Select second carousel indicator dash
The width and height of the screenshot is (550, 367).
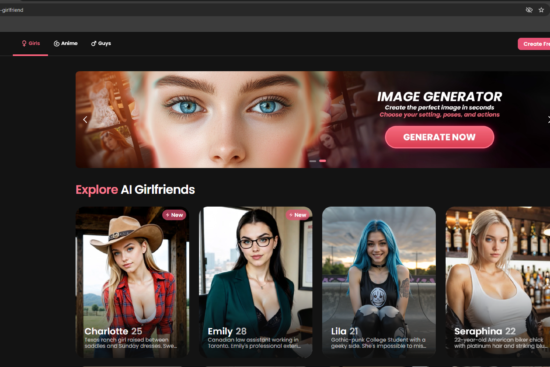pyautogui.click(x=323, y=161)
